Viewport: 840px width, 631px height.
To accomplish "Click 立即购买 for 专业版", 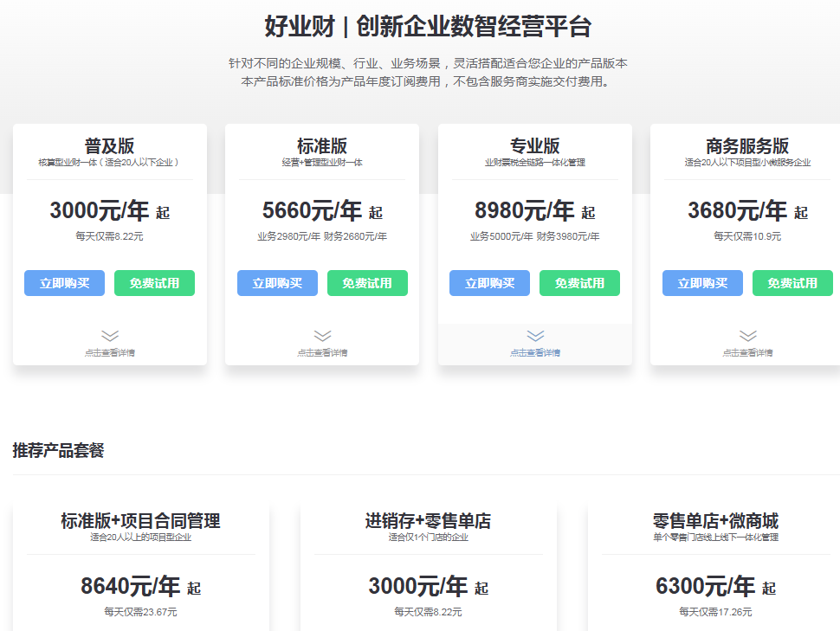I will pos(489,283).
